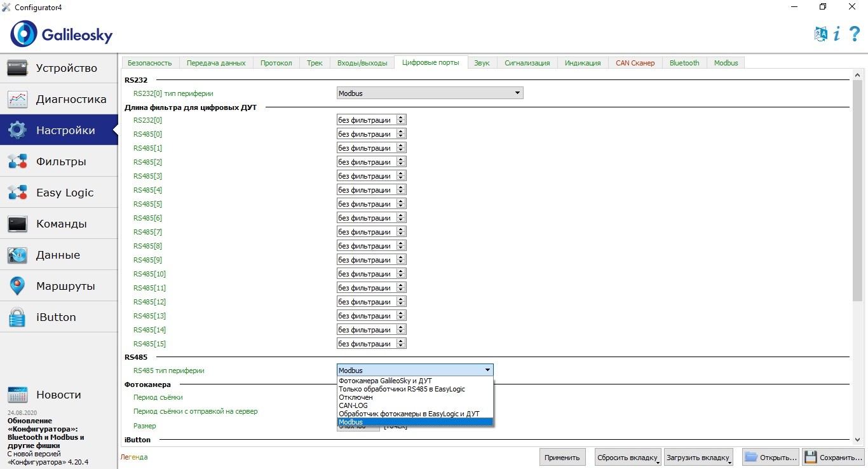This screenshot has height=469, width=868.
Task: Click the help question mark icon
Action: pos(854,34)
